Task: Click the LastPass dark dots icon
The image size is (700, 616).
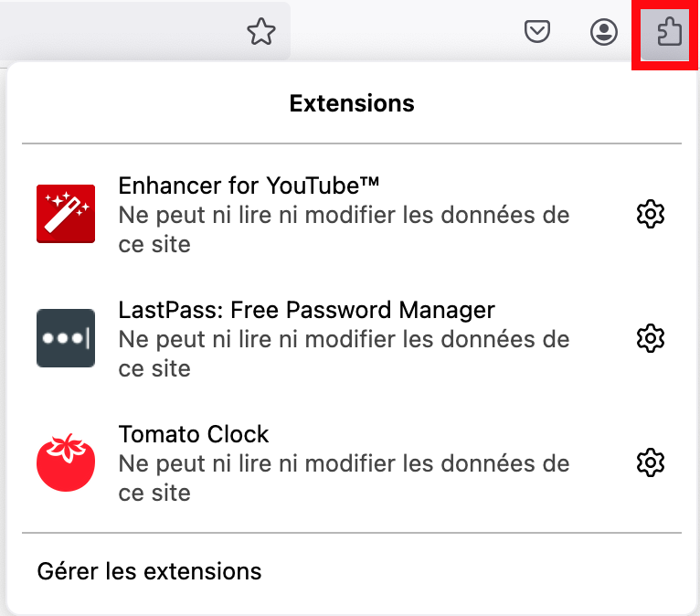Action: point(66,338)
